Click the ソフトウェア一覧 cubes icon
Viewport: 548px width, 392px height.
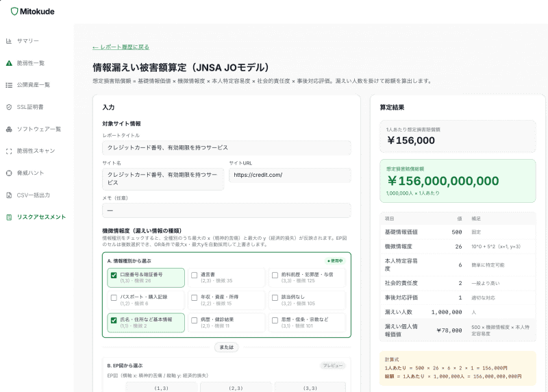(9, 129)
